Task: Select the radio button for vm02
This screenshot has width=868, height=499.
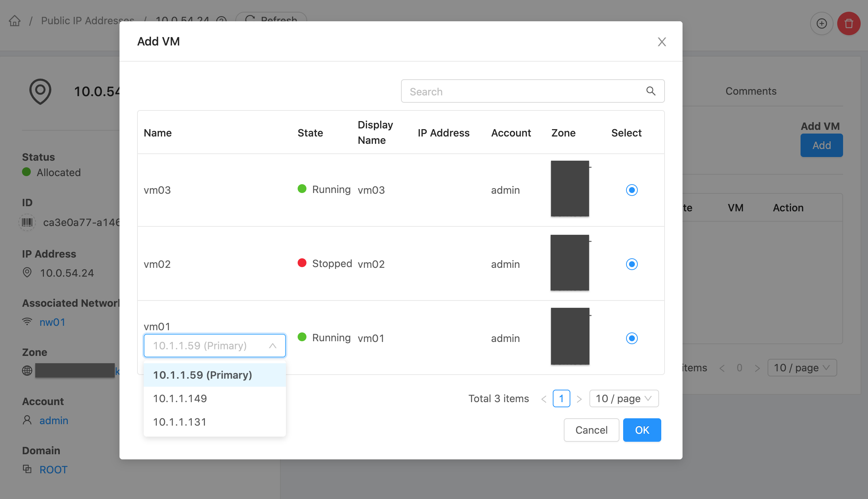Action: [x=631, y=264]
